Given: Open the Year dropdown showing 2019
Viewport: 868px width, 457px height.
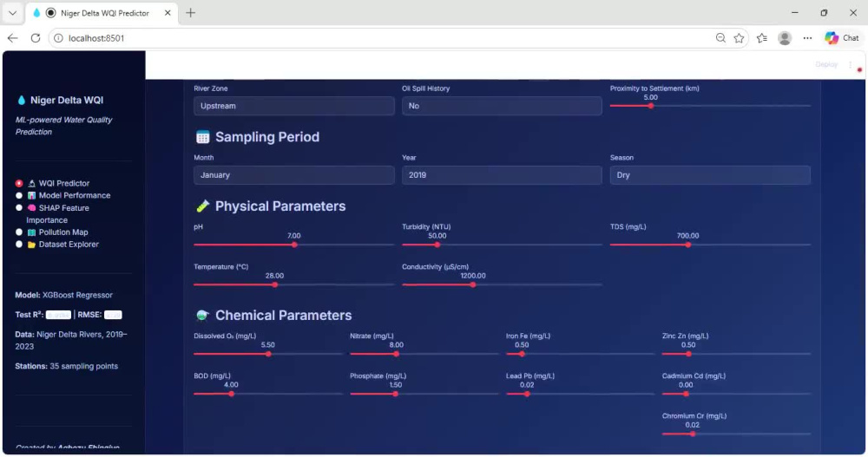Looking at the screenshot, I should coord(502,175).
